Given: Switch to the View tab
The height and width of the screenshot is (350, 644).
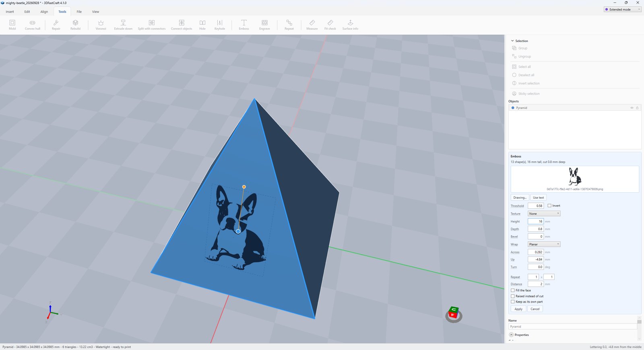Looking at the screenshot, I should click(x=95, y=12).
